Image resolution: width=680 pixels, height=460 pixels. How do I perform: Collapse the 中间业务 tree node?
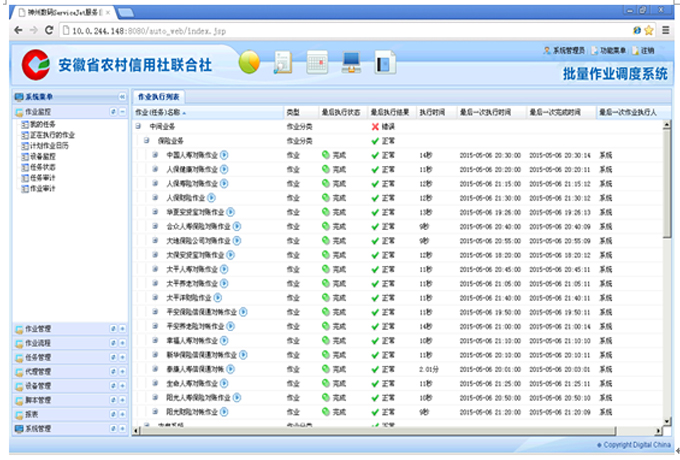(x=138, y=126)
